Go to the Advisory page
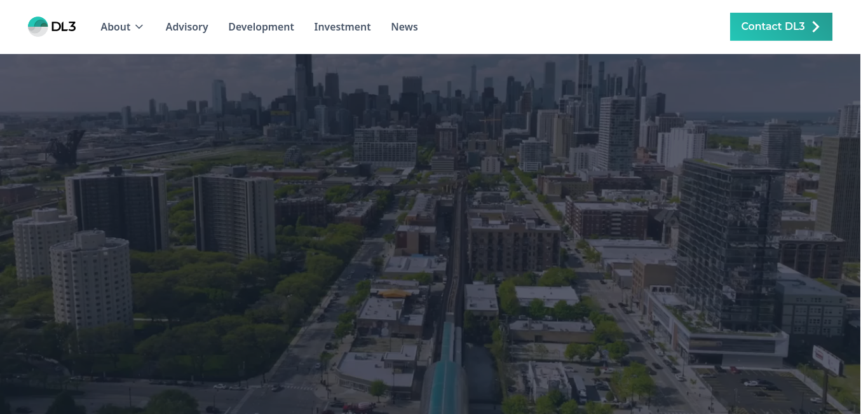868x414 pixels. (x=187, y=27)
